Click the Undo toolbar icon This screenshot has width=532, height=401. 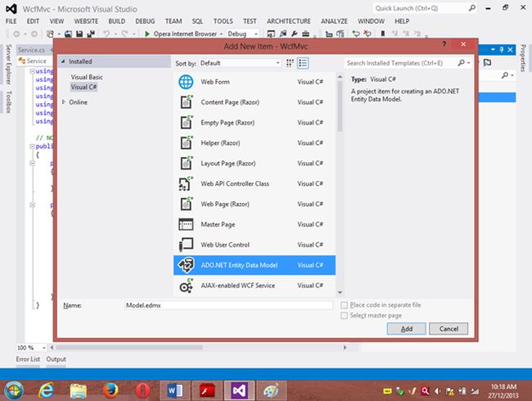pyautogui.click(x=106, y=34)
